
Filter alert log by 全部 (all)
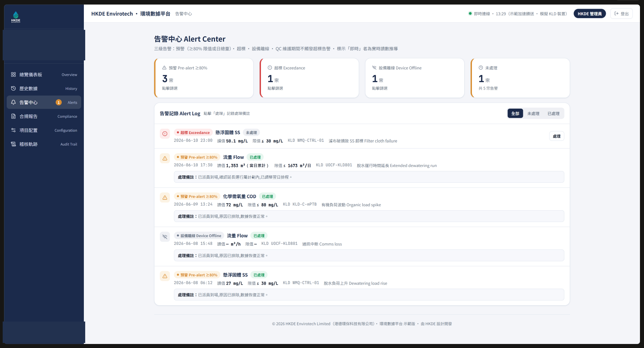515,114
